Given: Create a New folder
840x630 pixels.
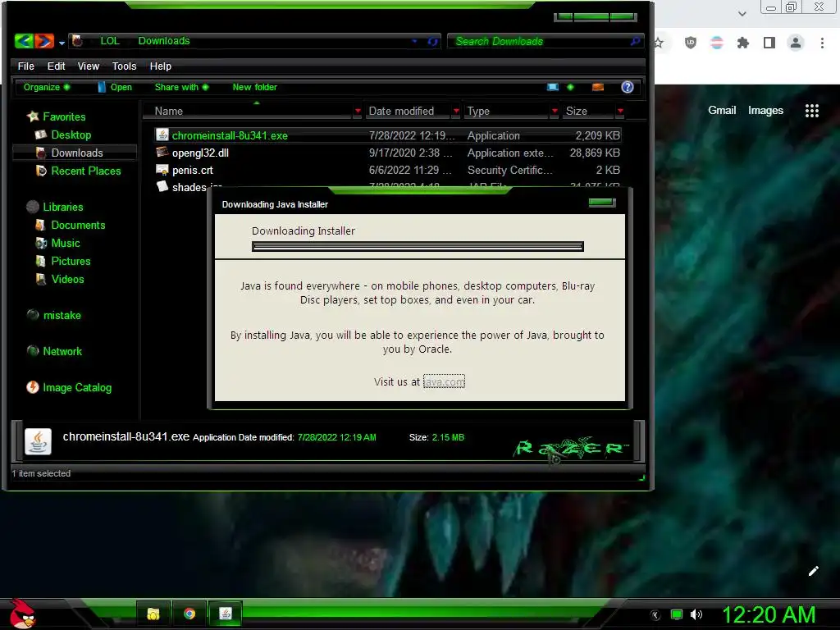Looking at the screenshot, I should click(x=254, y=87).
